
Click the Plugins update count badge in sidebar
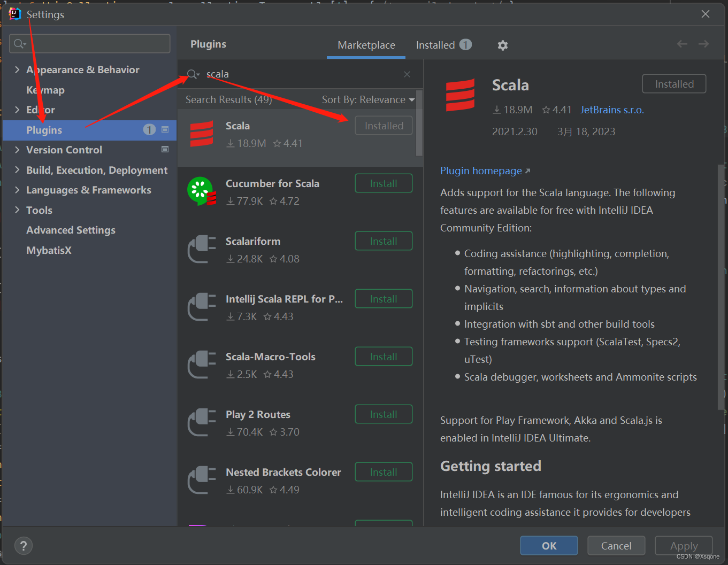click(149, 129)
